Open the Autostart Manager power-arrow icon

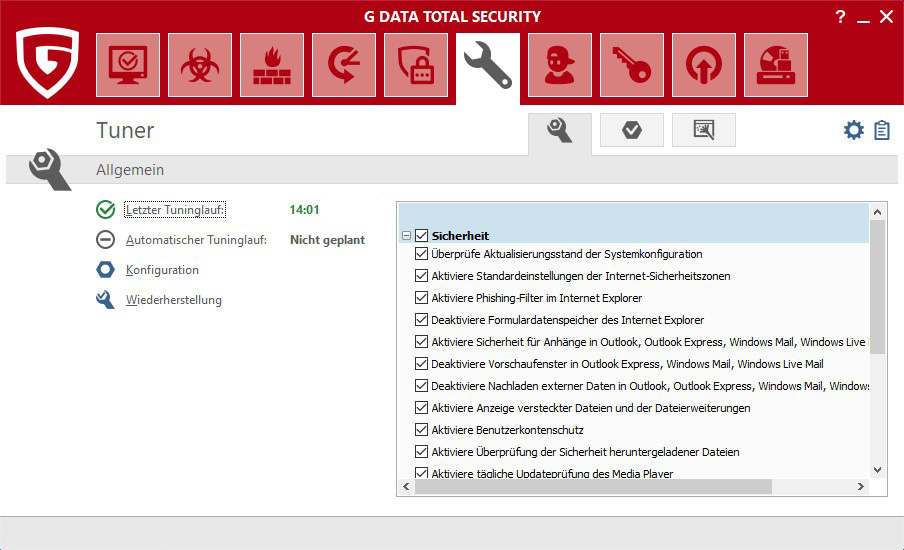click(x=704, y=65)
